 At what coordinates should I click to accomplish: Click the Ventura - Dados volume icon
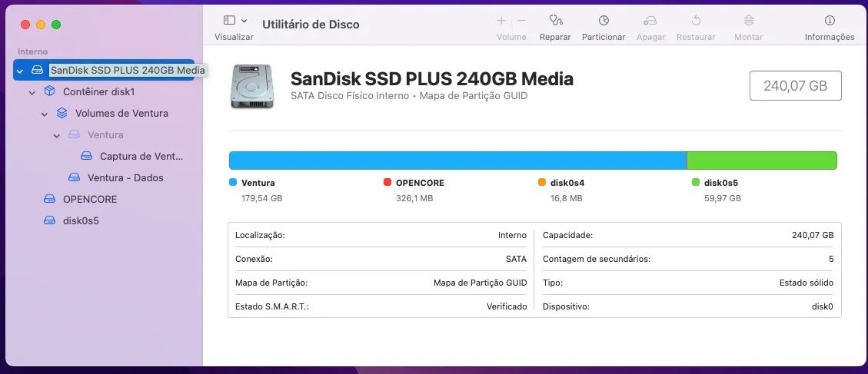tap(74, 177)
